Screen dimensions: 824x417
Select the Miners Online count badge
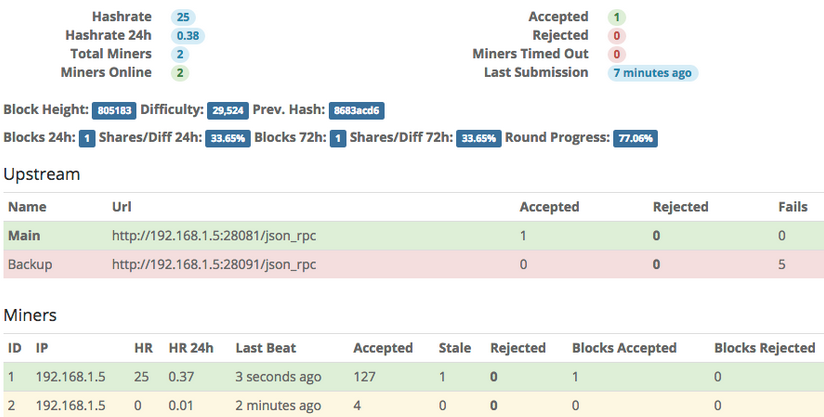pyautogui.click(x=179, y=72)
